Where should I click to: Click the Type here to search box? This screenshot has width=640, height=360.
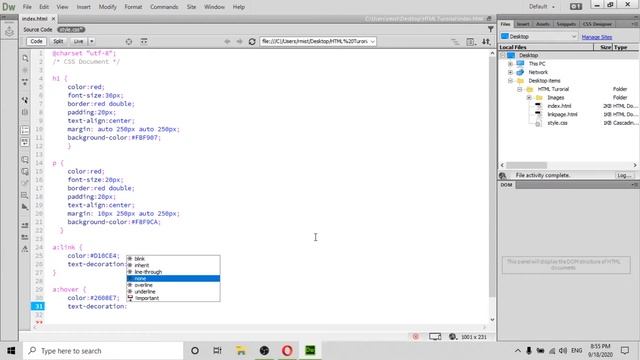point(103,351)
